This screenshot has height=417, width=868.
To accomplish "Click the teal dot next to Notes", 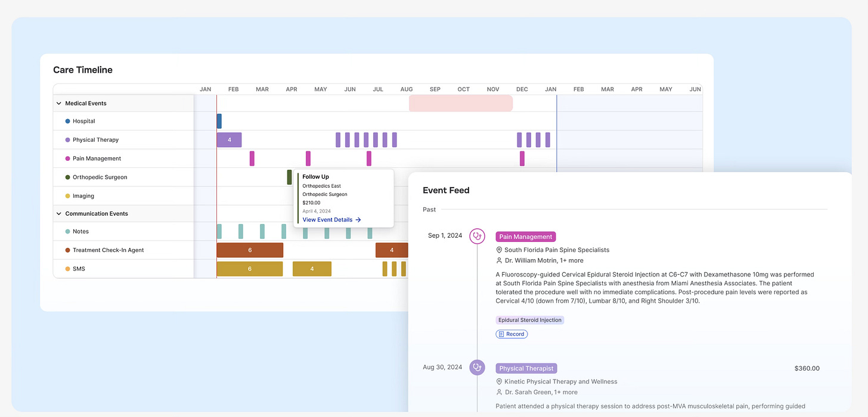I will click(67, 231).
